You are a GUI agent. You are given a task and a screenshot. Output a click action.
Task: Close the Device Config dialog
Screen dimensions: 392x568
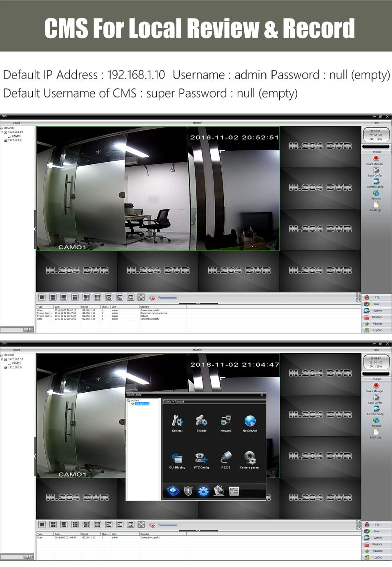click(262, 395)
